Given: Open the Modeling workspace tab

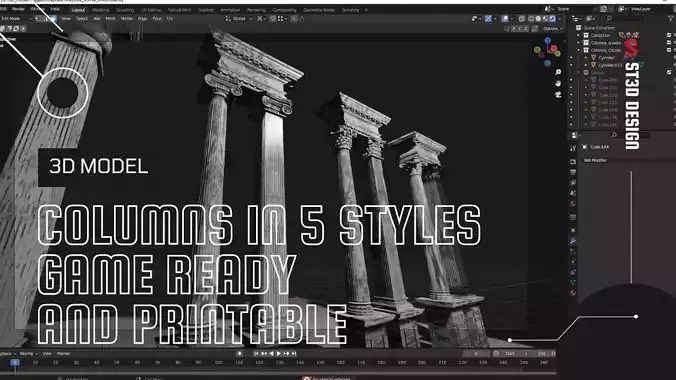Looking at the screenshot, I should (100, 10).
